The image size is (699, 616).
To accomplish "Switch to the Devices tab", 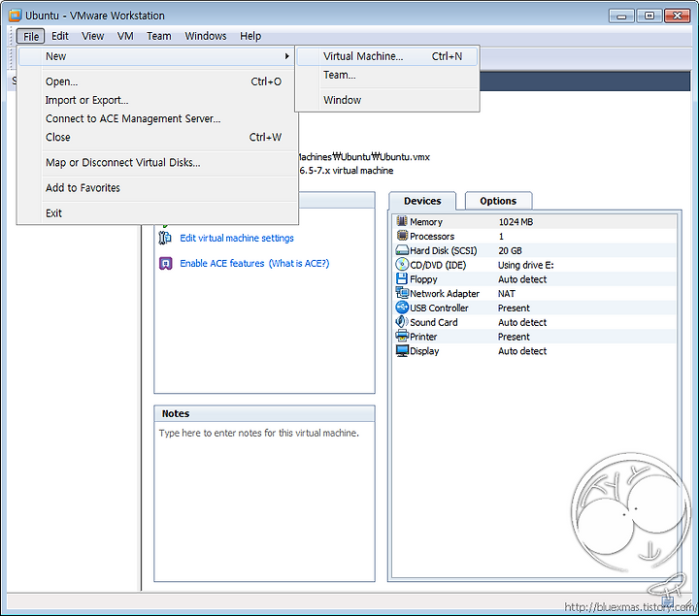I will pos(422,201).
